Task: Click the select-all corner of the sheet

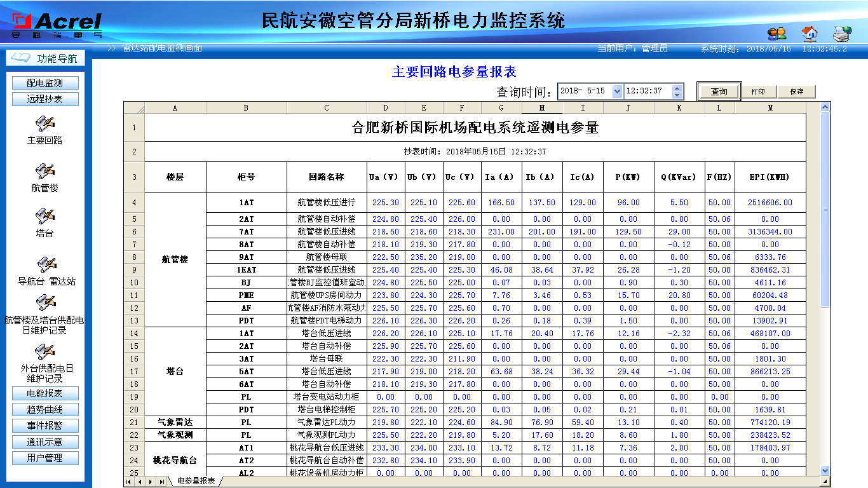Action: pos(134,108)
